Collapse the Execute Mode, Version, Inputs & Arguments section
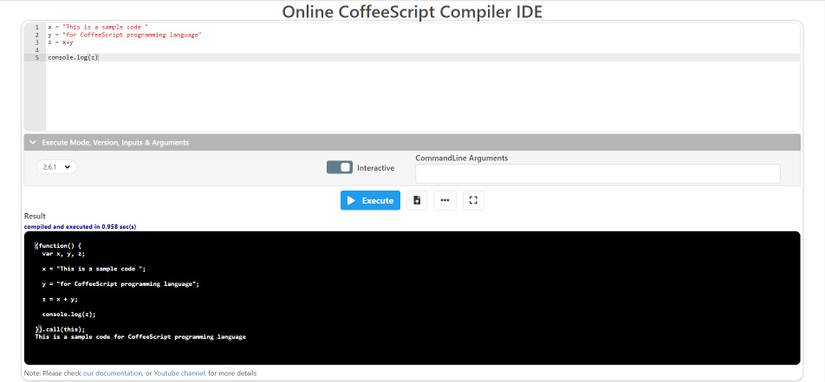825x382 pixels. 412,143
